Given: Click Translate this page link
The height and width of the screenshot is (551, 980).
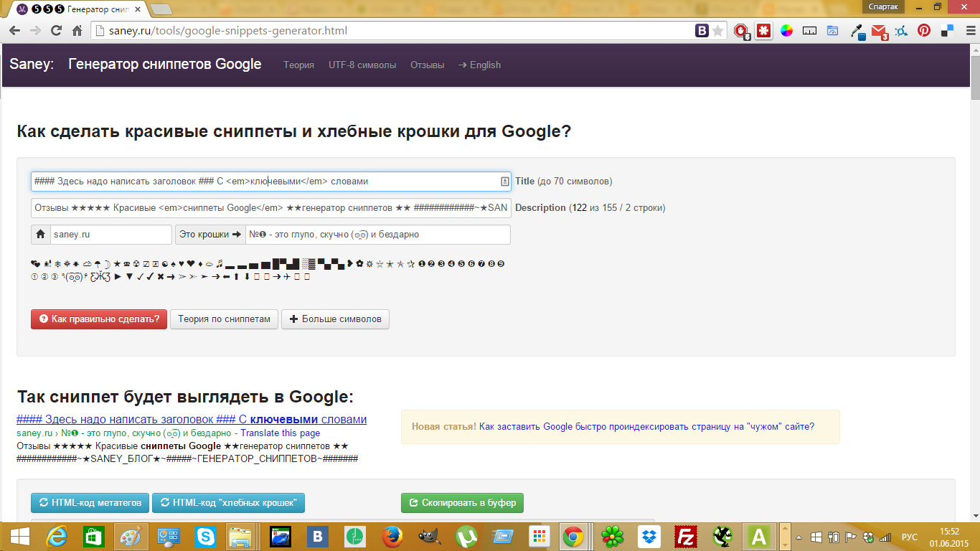Looking at the screenshot, I should pyautogui.click(x=281, y=433).
